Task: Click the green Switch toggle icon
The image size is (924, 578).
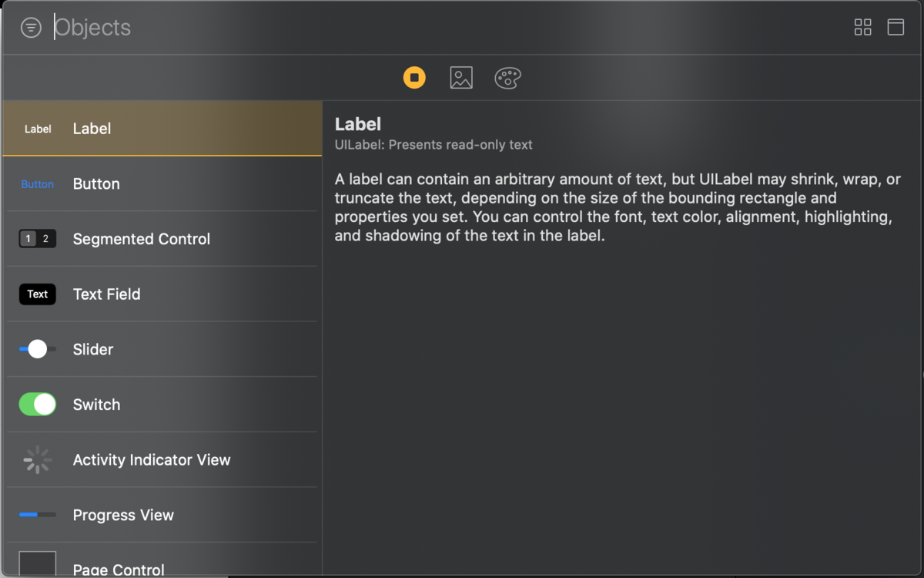Action: click(x=38, y=405)
